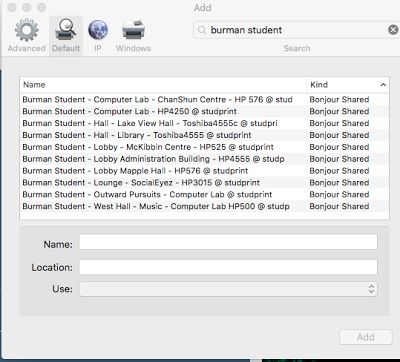Select printer 'Lobby - McKibbin Centre - HP525'
Image resolution: width=400 pixels, height=362 pixels.
(204, 147)
